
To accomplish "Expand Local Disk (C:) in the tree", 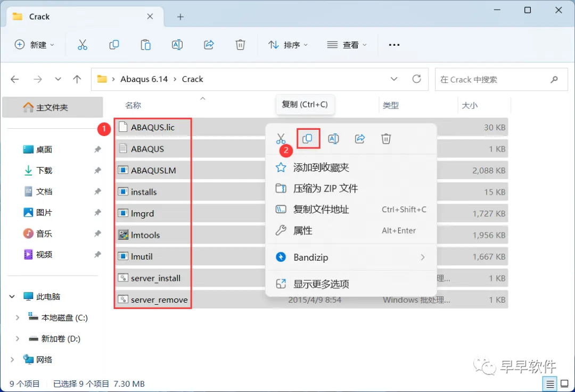I will (17, 318).
